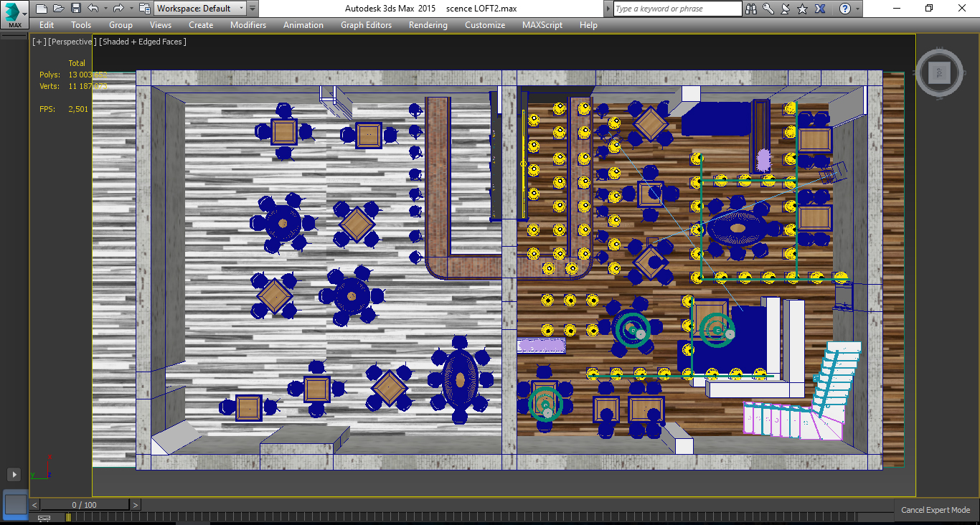The image size is (980, 525).
Task: Click the [+] viewport general label
Action: [39, 42]
